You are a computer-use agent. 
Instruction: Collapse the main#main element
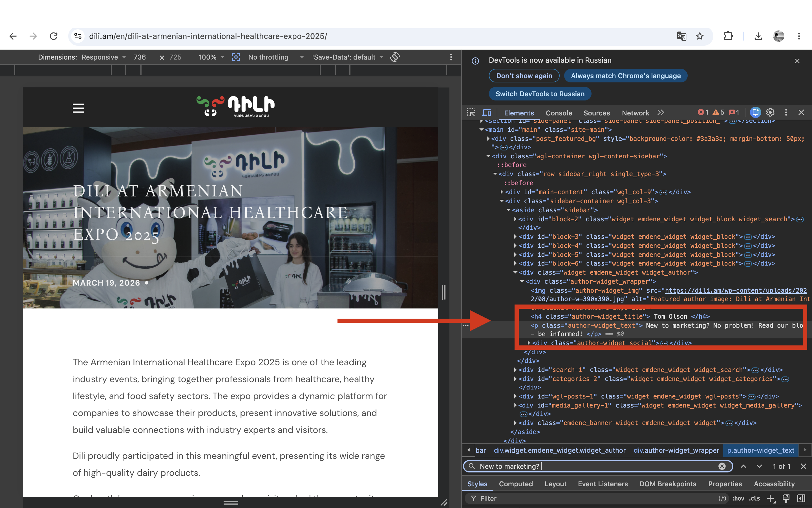pos(482,130)
